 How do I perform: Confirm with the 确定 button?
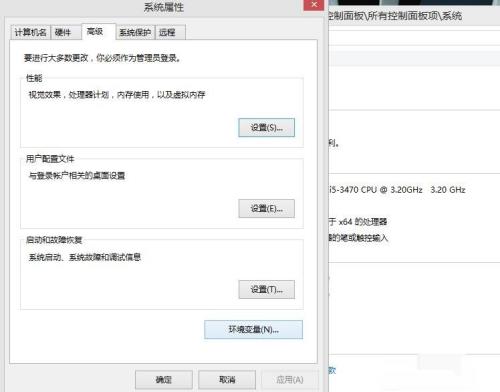click(x=164, y=379)
